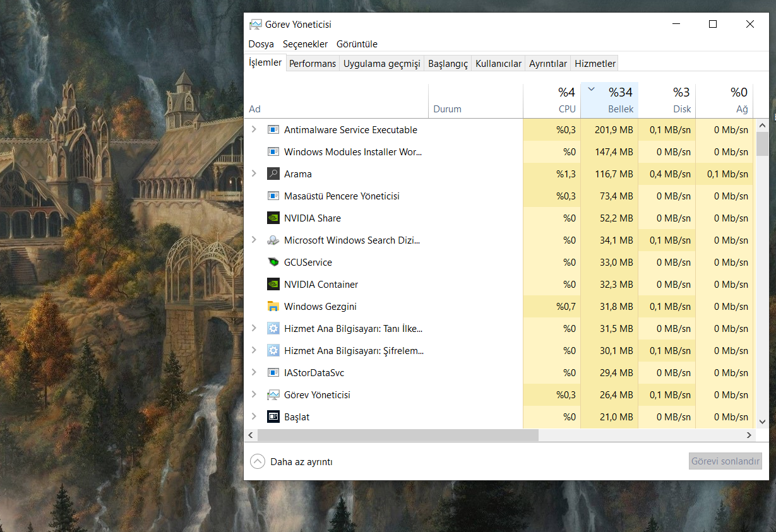This screenshot has height=532, width=776.
Task: Expand the Başlat process group
Action: 254,417
